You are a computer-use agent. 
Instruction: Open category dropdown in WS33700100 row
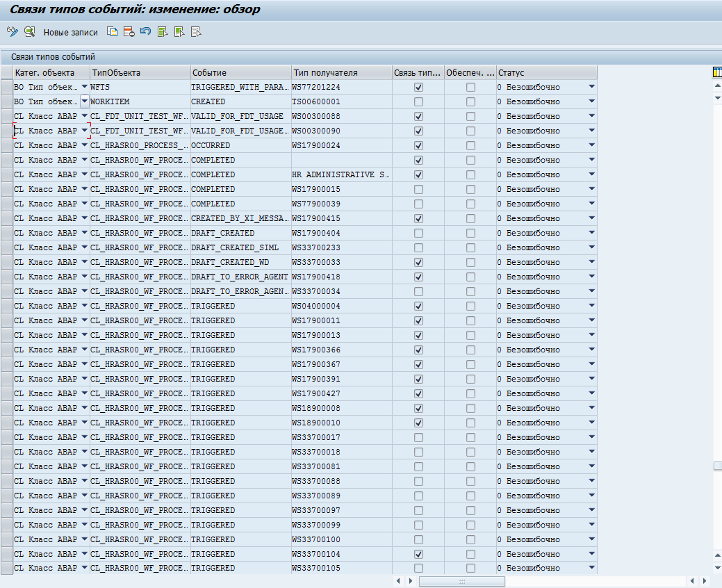[x=84, y=539]
